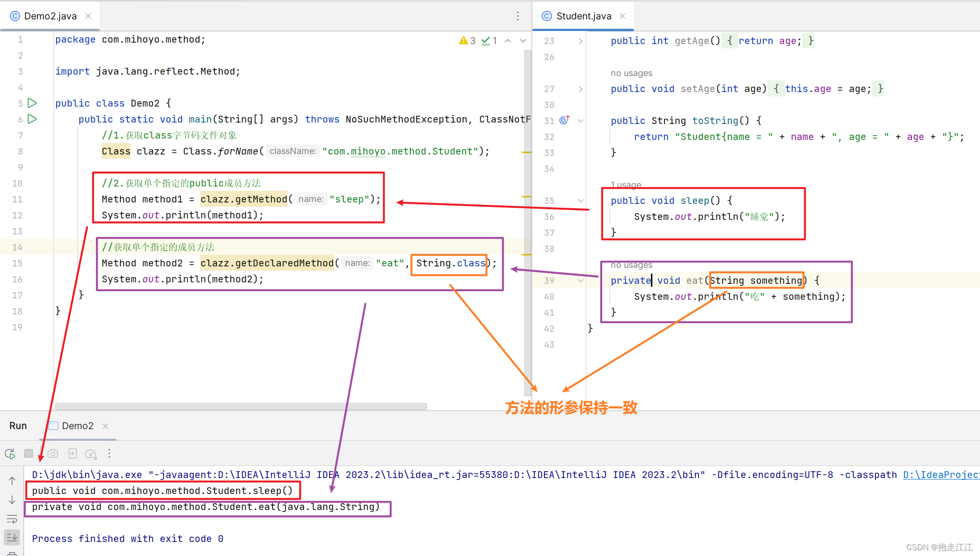This screenshot has width=980, height=556.
Task: Switch to the Student.java editor tab
Action: coord(583,16)
